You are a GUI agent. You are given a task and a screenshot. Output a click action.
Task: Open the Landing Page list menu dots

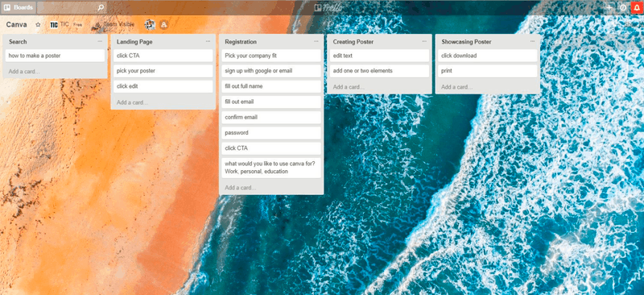[x=208, y=42]
